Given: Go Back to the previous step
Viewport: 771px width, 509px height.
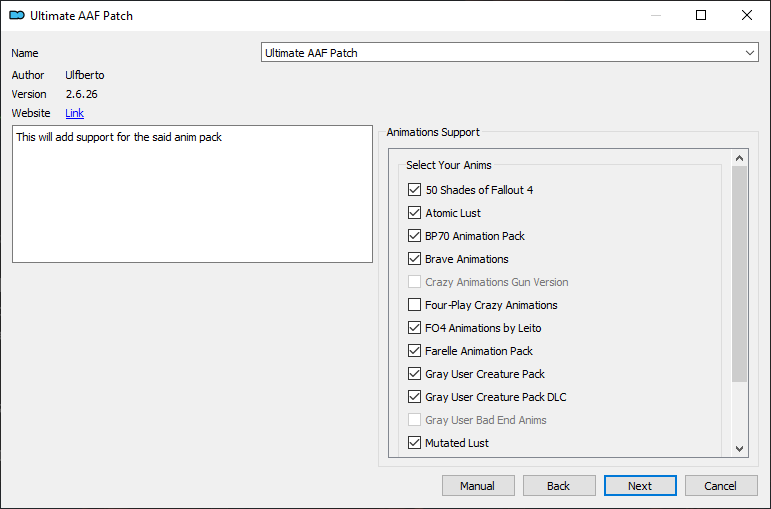Looking at the screenshot, I should click(x=559, y=486).
